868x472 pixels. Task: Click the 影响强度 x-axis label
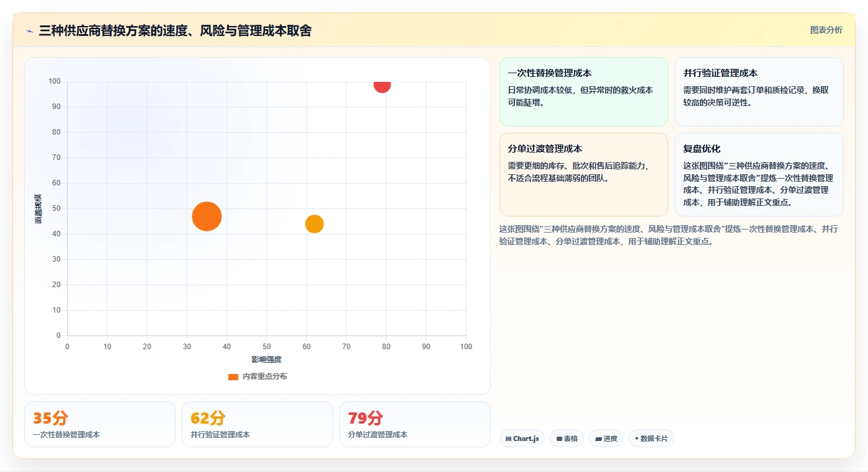pyautogui.click(x=266, y=360)
